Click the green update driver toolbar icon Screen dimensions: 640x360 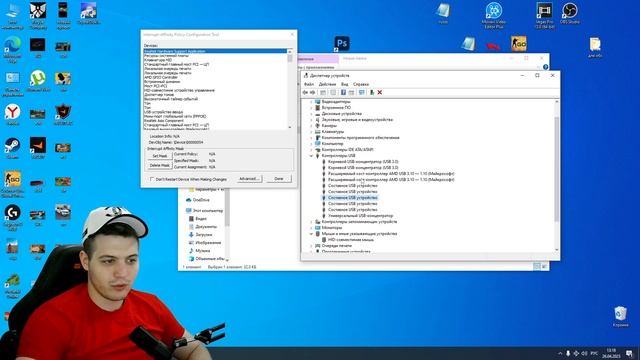coord(372,93)
